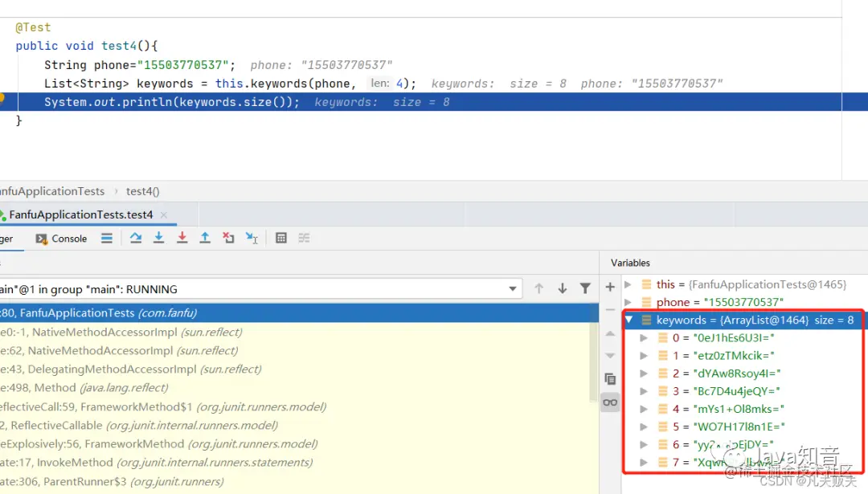Add a new watch with plus icon
This screenshot has width=868, height=494.
610,287
